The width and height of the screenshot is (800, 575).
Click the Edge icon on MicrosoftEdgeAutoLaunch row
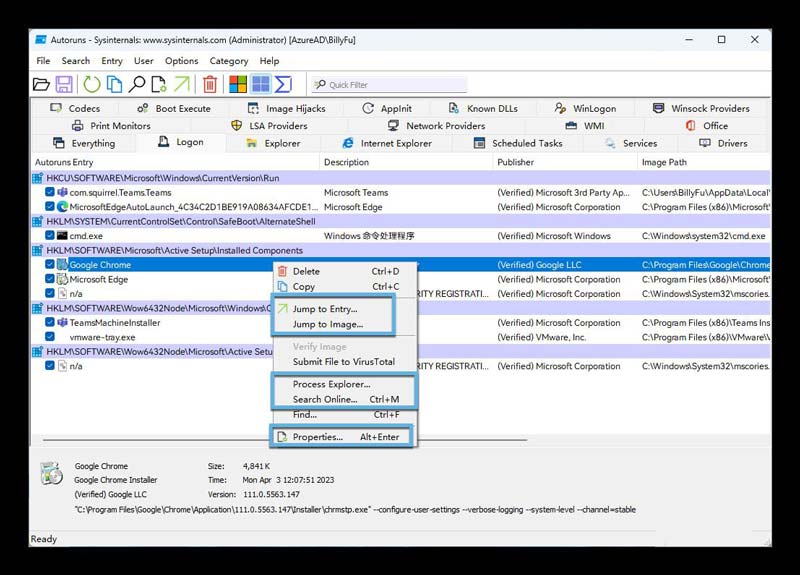tap(62, 207)
